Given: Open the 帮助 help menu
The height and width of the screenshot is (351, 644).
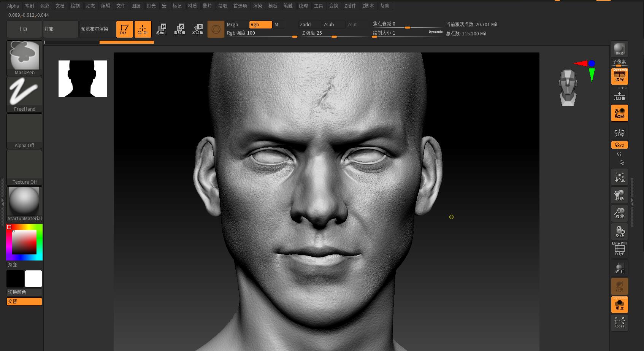Looking at the screenshot, I should click(385, 6).
